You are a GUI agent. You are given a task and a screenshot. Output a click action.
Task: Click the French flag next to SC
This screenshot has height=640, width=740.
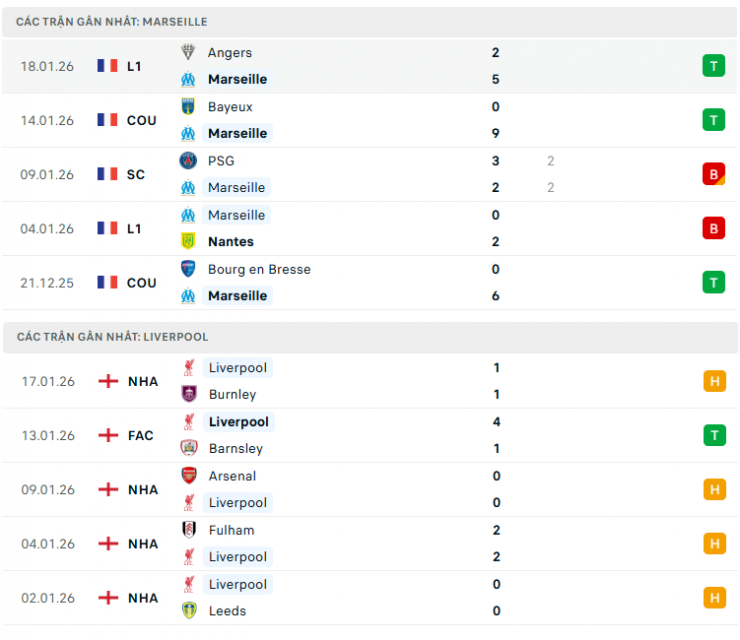(x=107, y=174)
